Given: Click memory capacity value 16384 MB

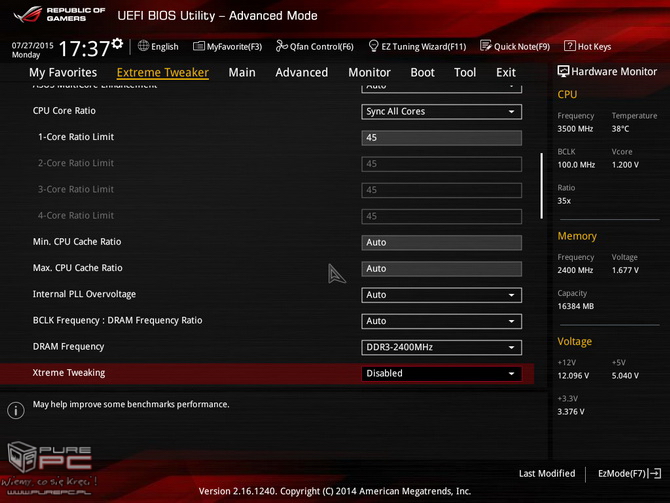Looking at the screenshot, I should (576, 306).
